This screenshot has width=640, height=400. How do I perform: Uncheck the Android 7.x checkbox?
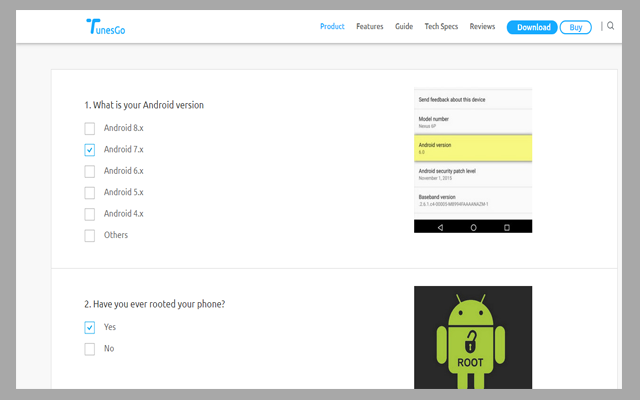90,150
